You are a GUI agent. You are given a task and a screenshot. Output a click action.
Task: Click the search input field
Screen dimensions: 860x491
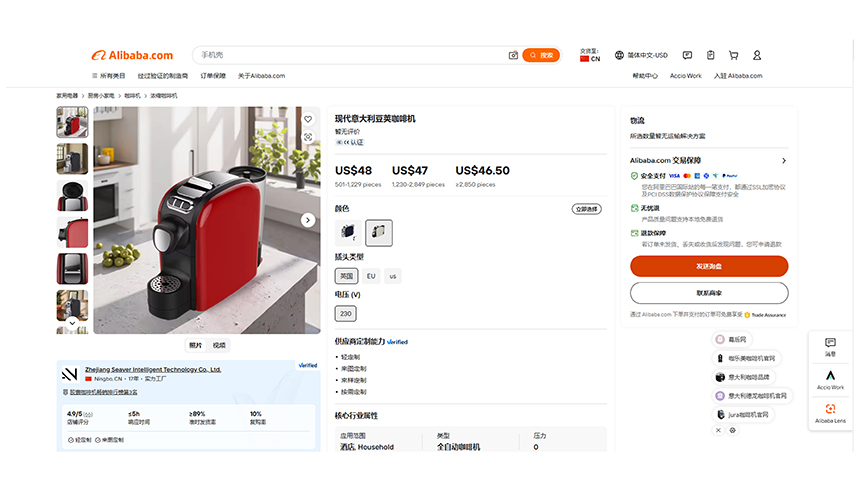click(351, 55)
